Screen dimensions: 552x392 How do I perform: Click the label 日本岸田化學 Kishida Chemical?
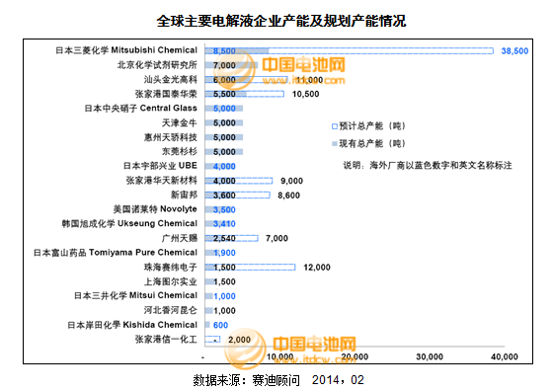pyautogui.click(x=132, y=325)
